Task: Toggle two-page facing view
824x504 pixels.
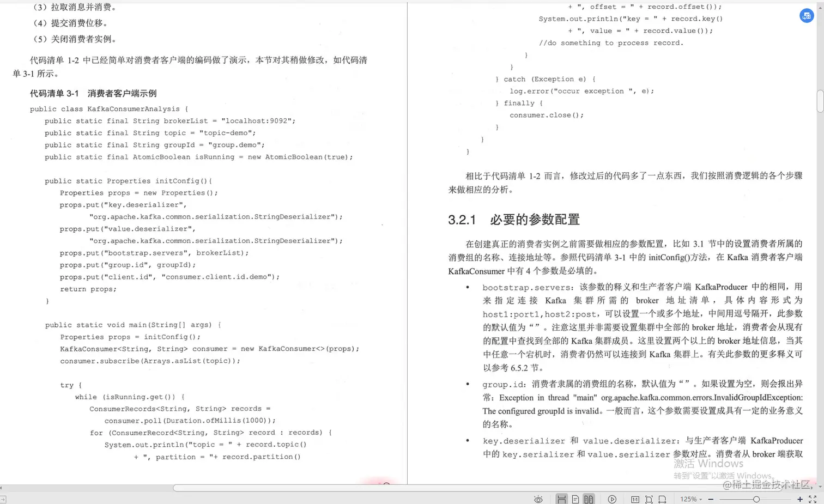Action: point(589,499)
